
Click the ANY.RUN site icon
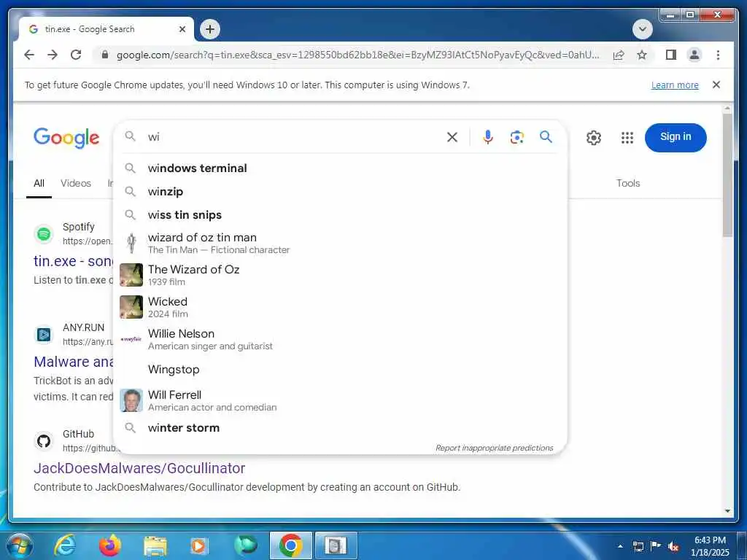click(44, 335)
